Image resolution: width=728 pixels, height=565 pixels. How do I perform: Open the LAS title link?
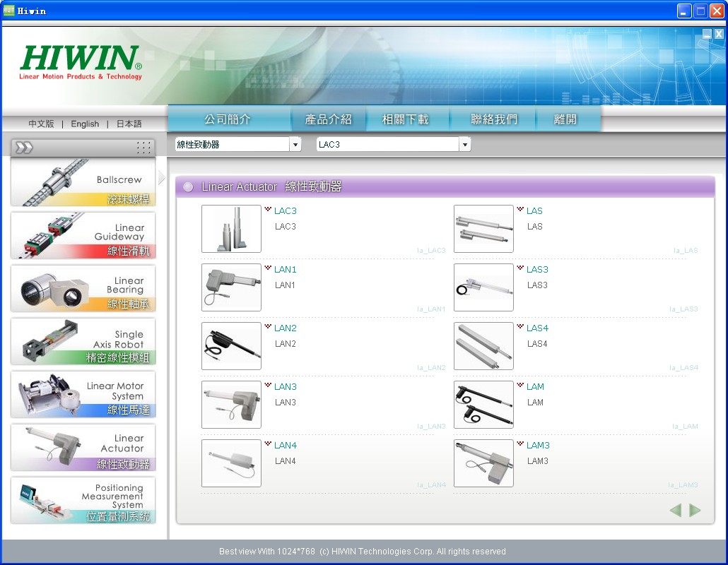[x=534, y=211]
